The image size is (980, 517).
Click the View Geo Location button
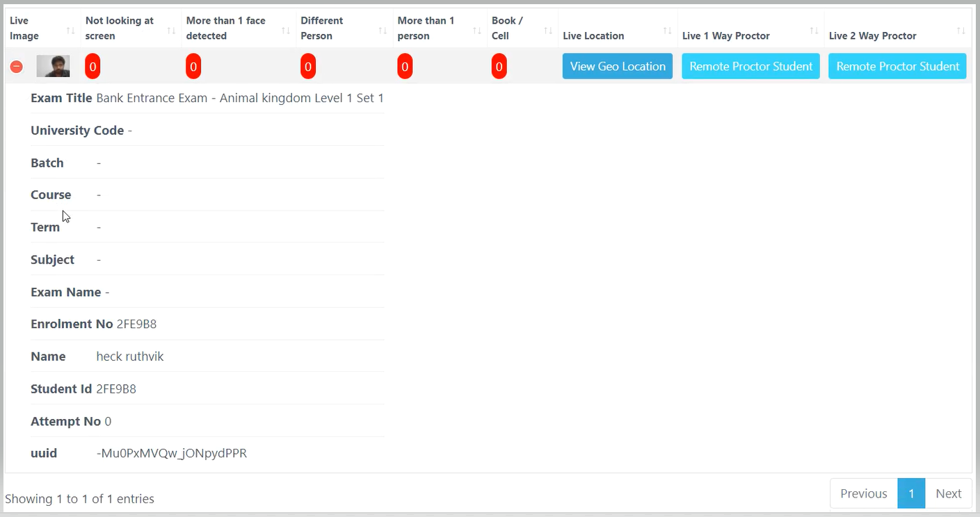pos(618,67)
